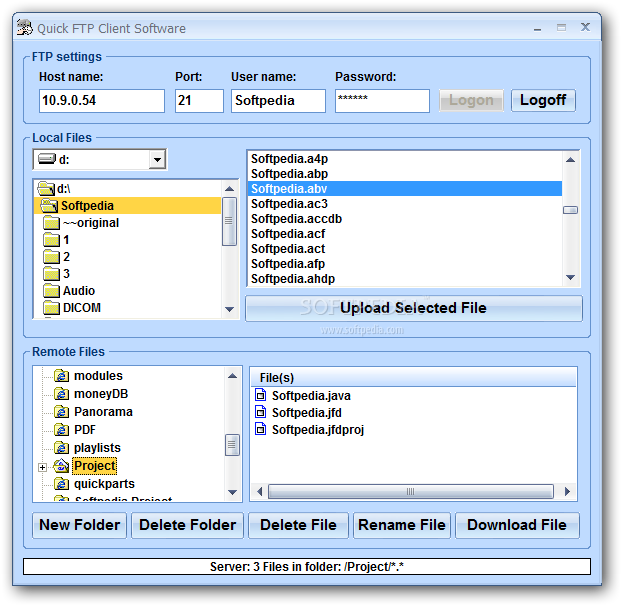Viewport: 622px width, 606px height.
Task: Click the Logoff button
Action: coord(543,100)
